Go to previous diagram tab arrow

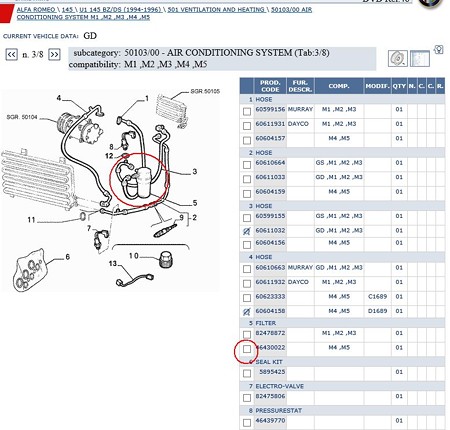click(x=12, y=54)
